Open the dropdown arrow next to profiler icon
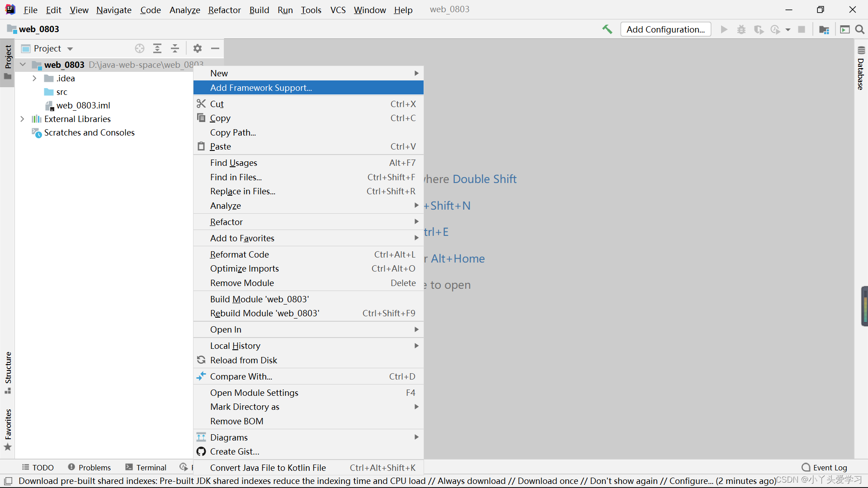Image resolution: width=868 pixels, height=488 pixels. coord(788,30)
